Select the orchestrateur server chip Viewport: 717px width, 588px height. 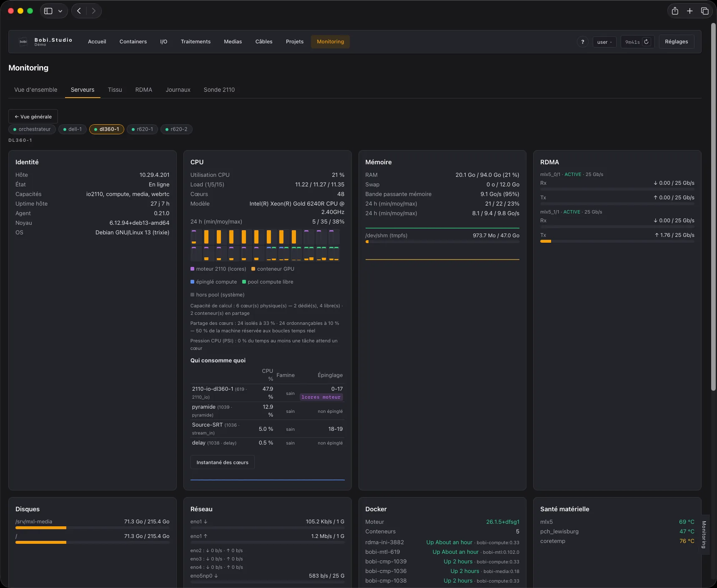click(x=32, y=129)
